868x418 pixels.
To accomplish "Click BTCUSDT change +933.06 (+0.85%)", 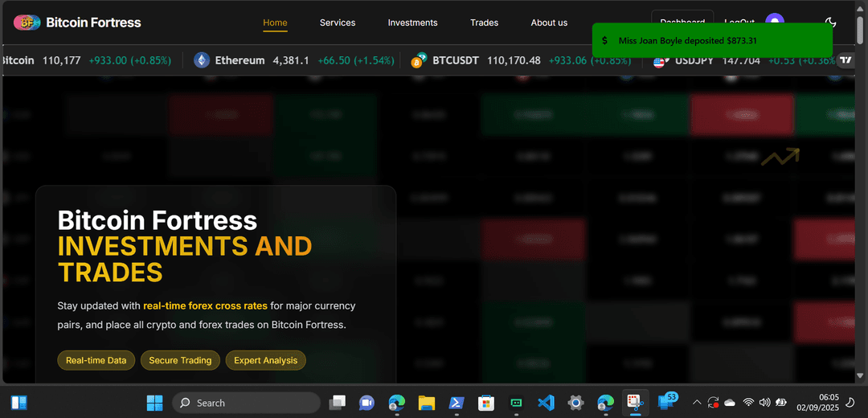I will tap(590, 60).
